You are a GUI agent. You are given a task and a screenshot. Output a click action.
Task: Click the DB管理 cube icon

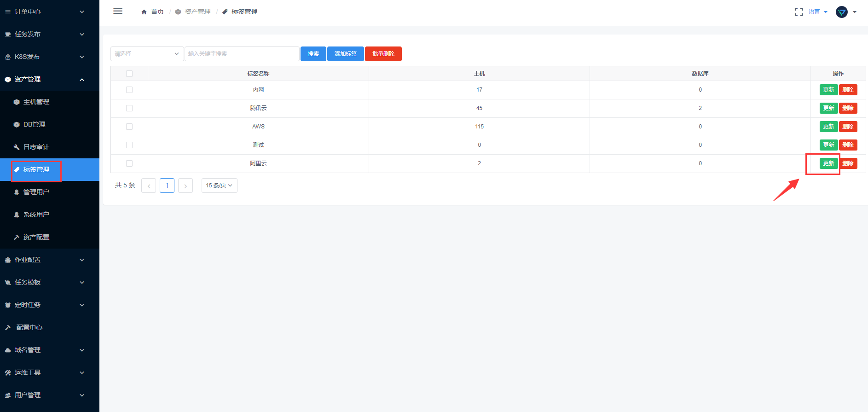tap(17, 125)
